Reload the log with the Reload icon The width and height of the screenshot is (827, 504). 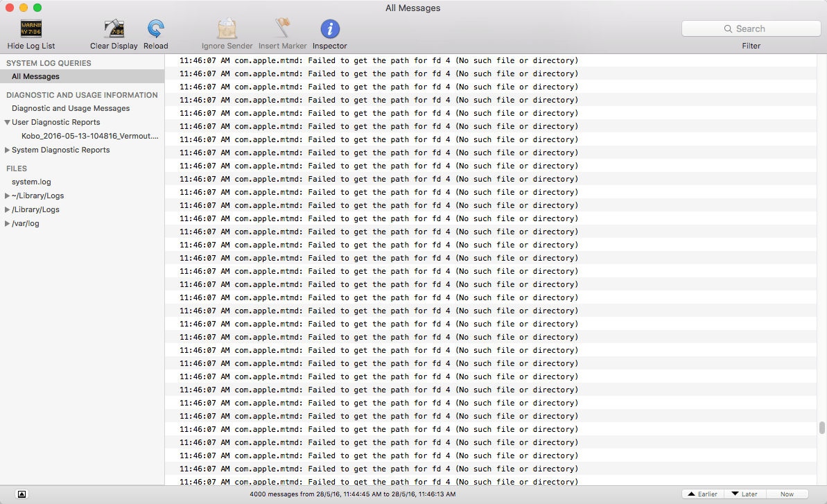(x=155, y=28)
